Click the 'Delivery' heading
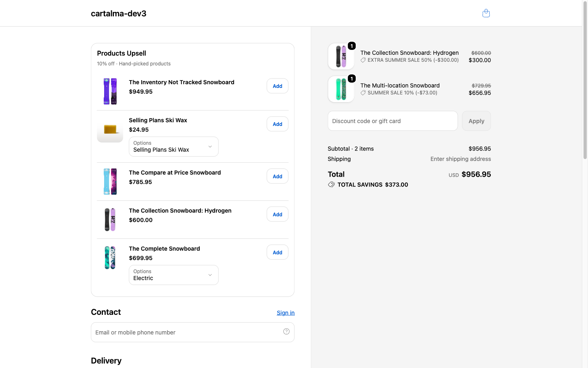The width and height of the screenshot is (588, 368). [x=106, y=361]
